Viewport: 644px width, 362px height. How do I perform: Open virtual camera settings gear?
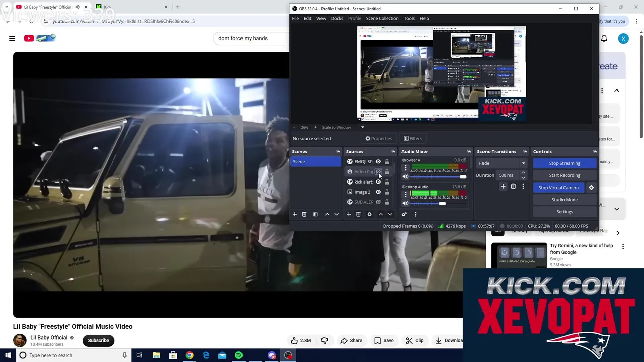(591, 188)
